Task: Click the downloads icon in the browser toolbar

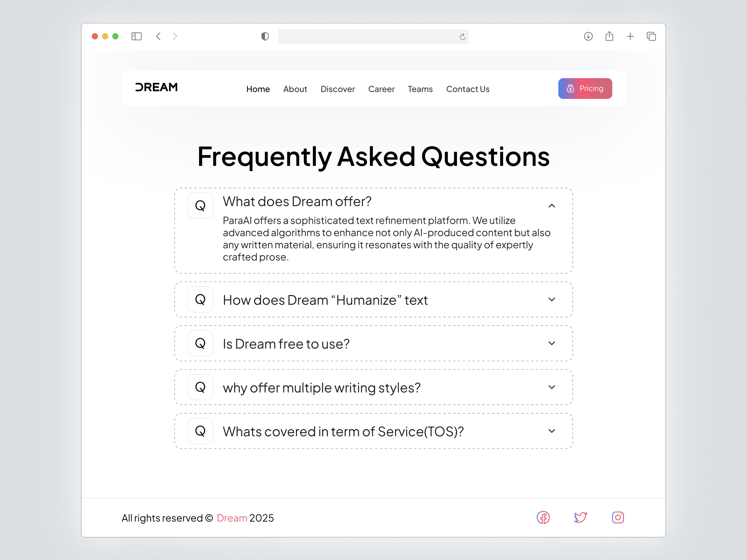Action: click(x=588, y=36)
